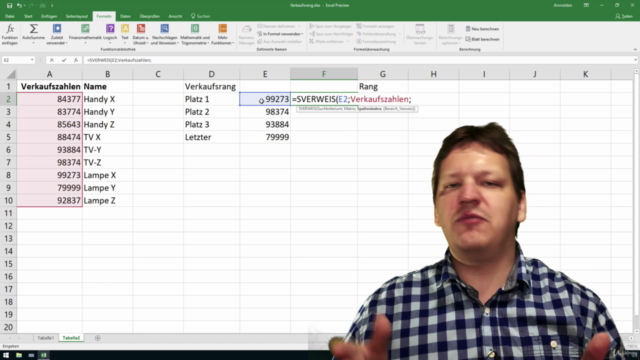The height and width of the screenshot is (360, 640).
Task: Switch to the Start ribbon tab
Action: [28, 16]
